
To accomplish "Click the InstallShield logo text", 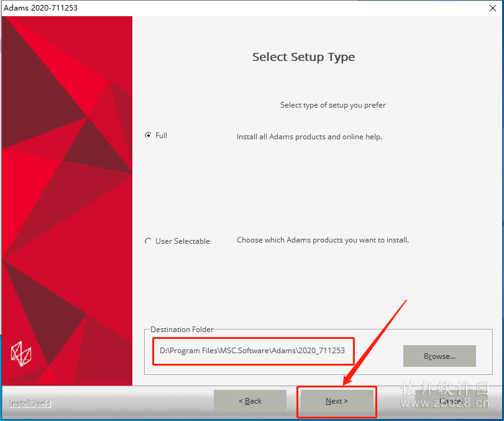I will 30,404.
